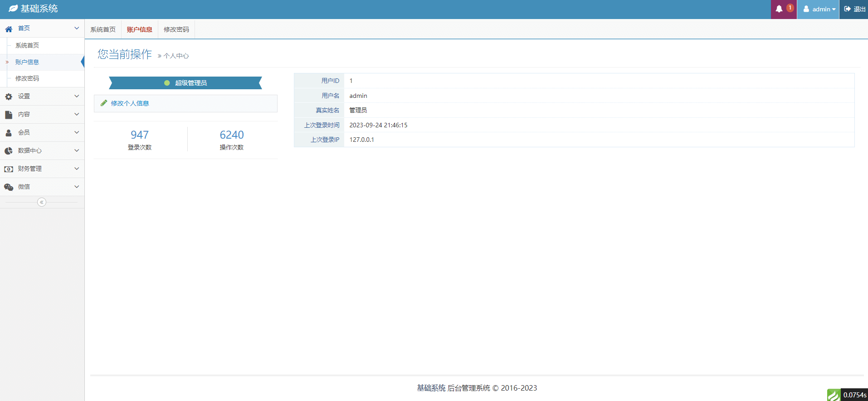Click the 退出 logout button
Viewport: 868px width, 401px height.
tap(854, 9)
